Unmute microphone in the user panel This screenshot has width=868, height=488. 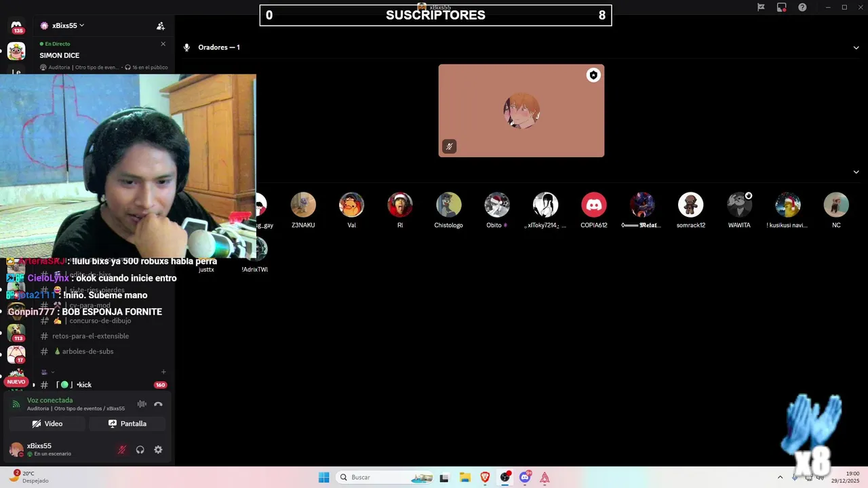pyautogui.click(x=122, y=449)
